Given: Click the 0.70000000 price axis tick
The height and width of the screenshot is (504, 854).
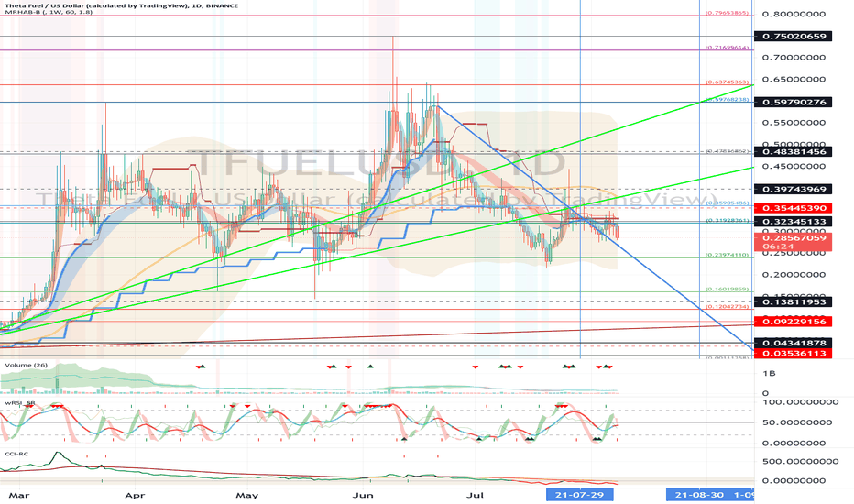Looking at the screenshot, I should (x=794, y=58).
